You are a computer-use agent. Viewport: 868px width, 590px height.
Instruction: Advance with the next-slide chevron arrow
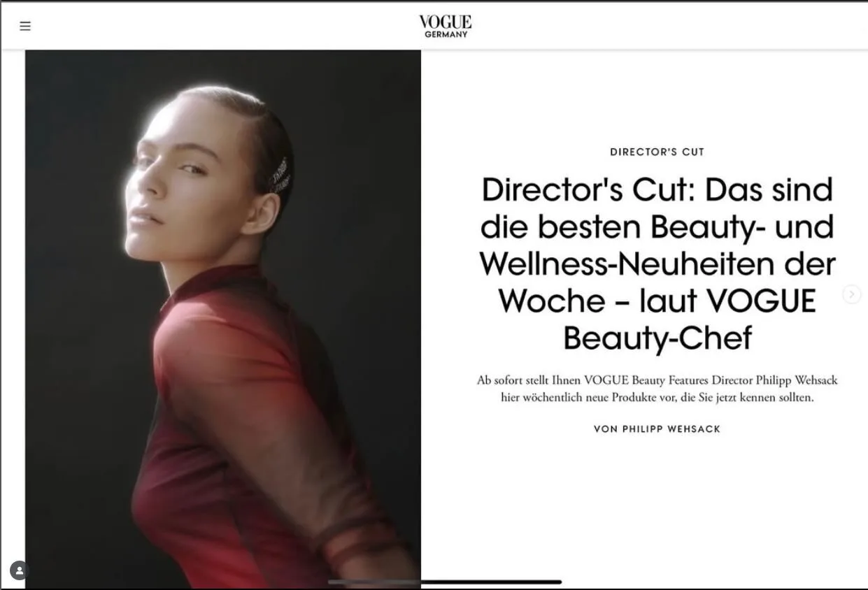click(851, 294)
